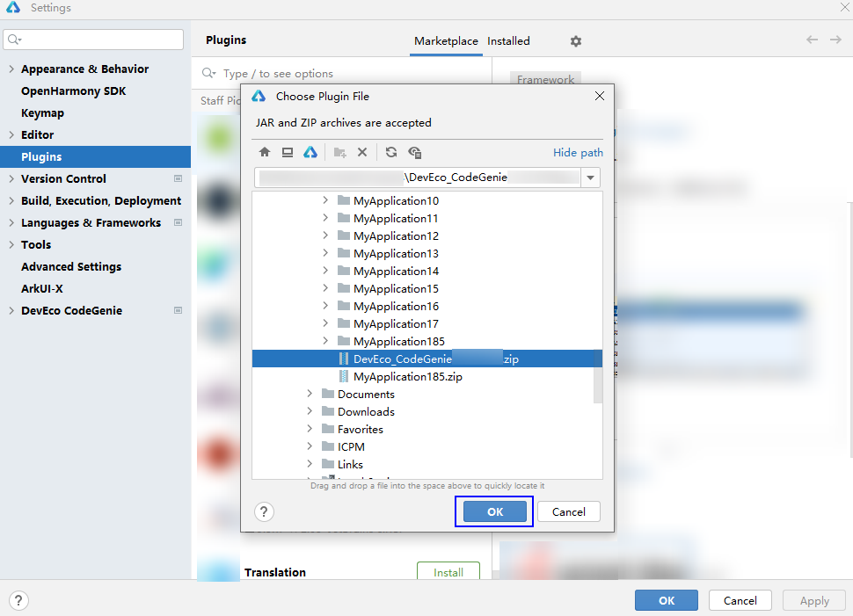Click the file path input field

point(417,178)
